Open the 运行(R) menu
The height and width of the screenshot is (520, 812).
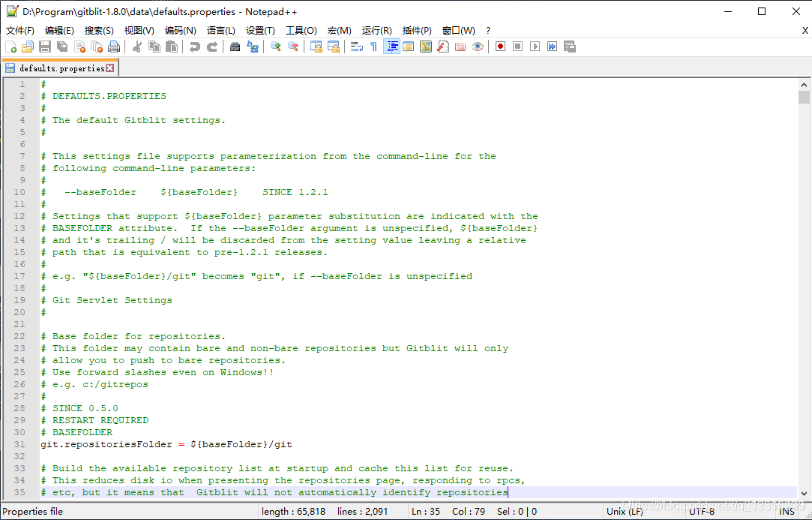377,31
